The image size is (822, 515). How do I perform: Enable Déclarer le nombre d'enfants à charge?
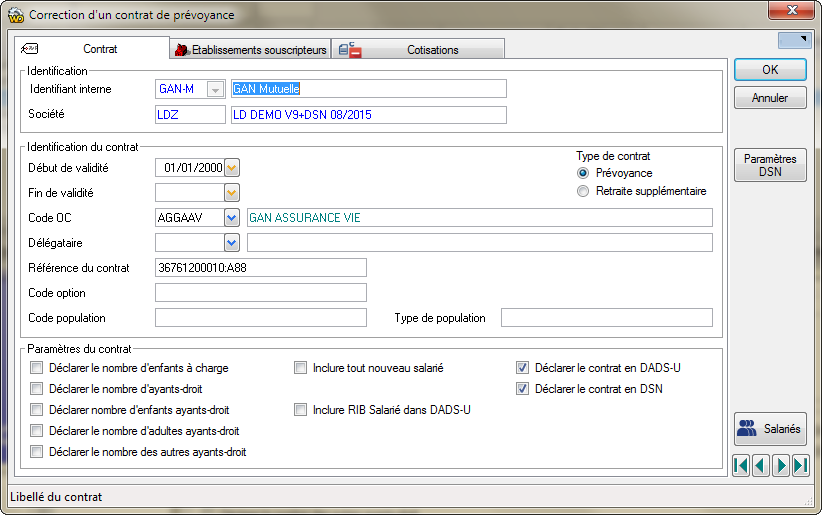(36, 368)
